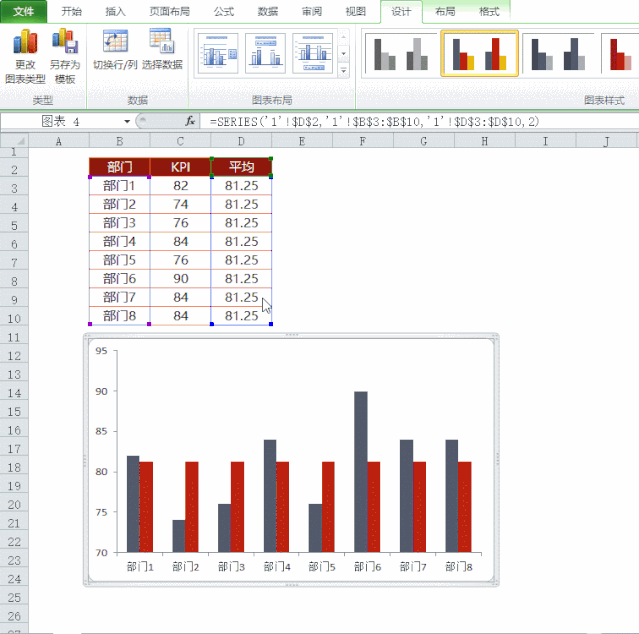Select column D header
The height and width of the screenshot is (634, 639).
[241, 141]
